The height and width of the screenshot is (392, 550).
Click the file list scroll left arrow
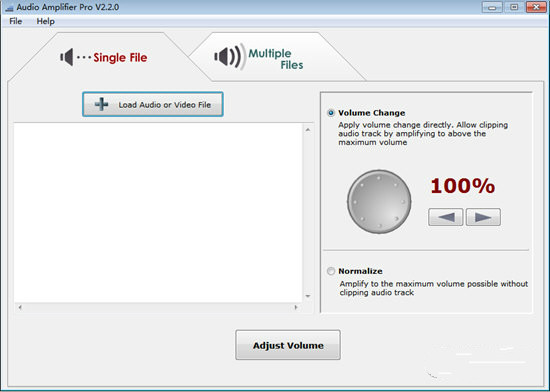[x=20, y=307]
